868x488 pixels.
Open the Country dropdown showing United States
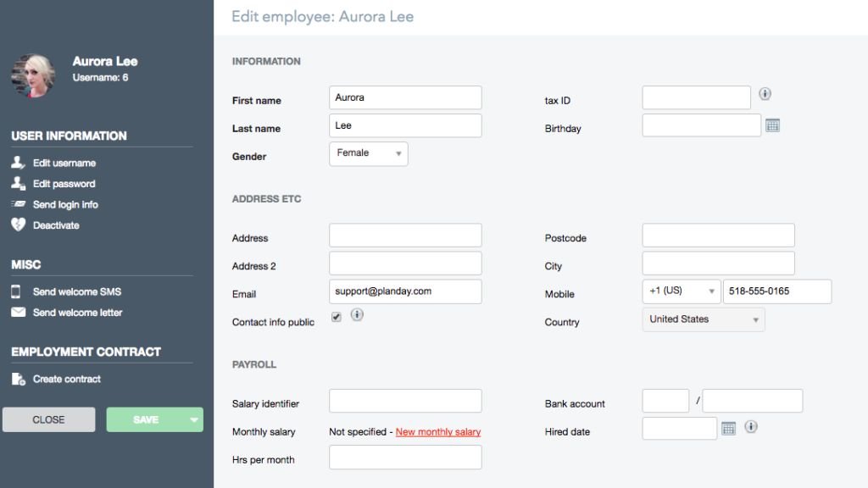pos(704,319)
